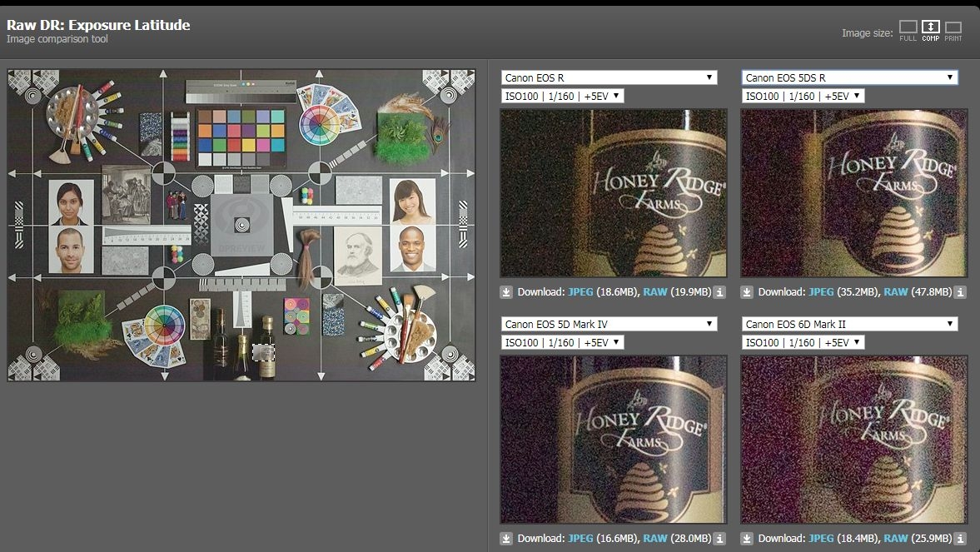
Task: Open info icon for Canon EOS R files
Action: click(720, 292)
